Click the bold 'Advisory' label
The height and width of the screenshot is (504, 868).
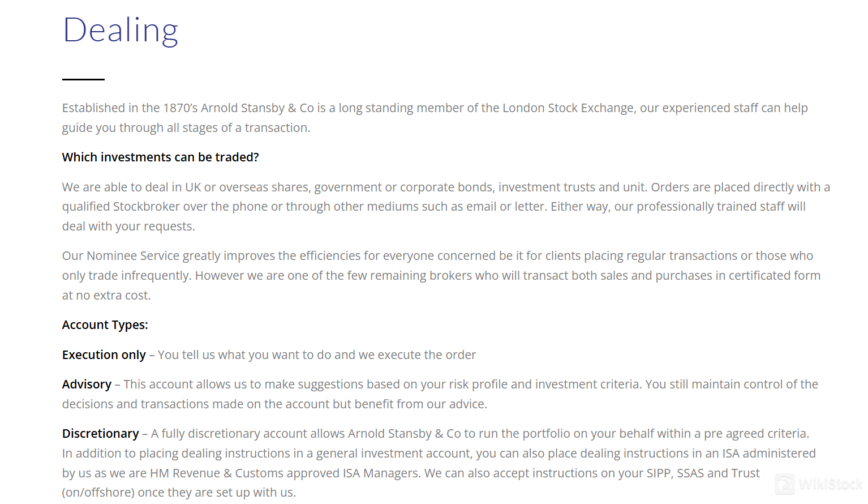[x=87, y=385]
